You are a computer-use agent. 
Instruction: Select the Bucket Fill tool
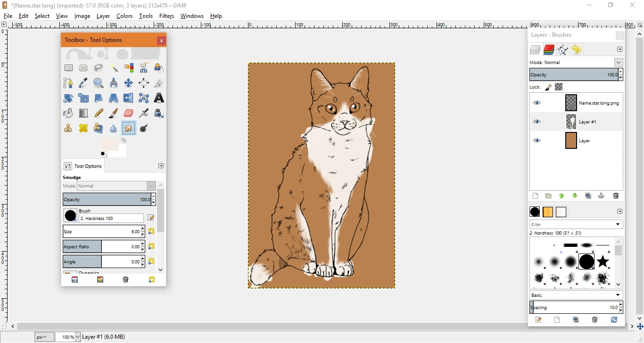pos(68,113)
